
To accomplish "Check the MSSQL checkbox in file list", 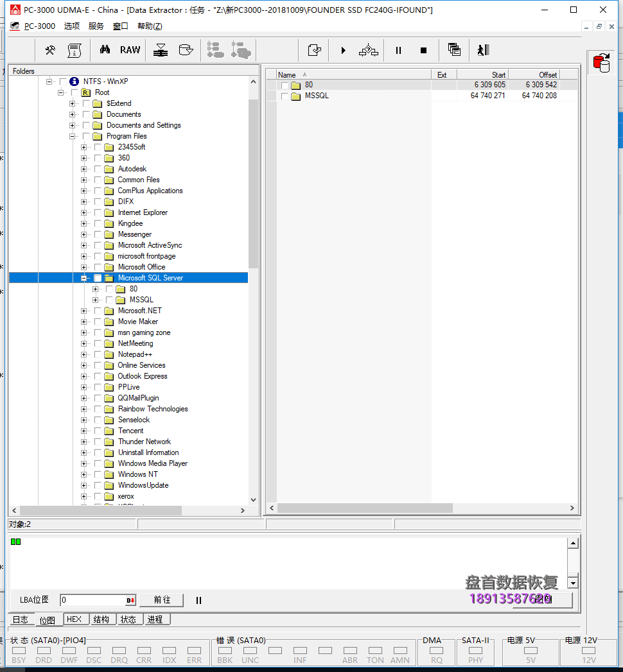I will 285,96.
